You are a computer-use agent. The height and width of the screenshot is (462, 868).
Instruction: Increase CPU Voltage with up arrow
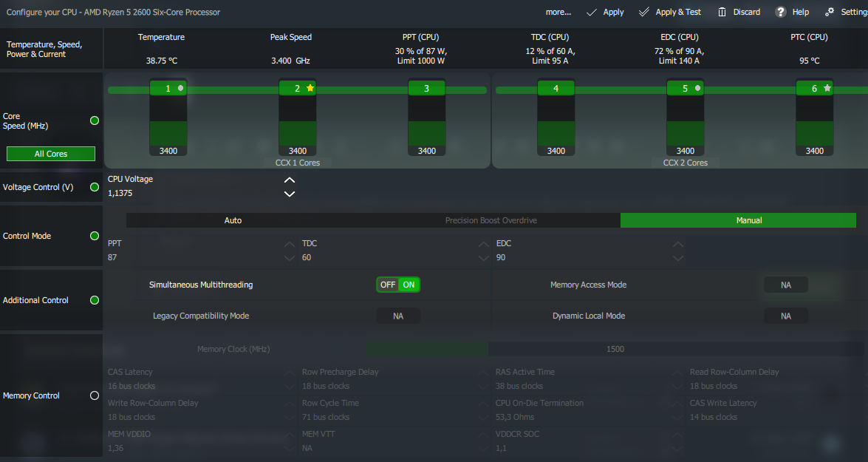(290, 180)
